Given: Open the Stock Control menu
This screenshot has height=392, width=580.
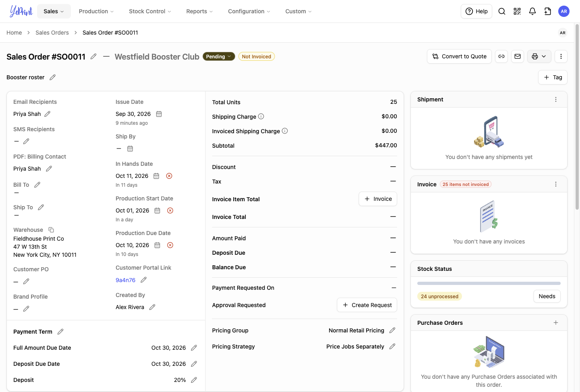Looking at the screenshot, I should (x=150, y=11).
